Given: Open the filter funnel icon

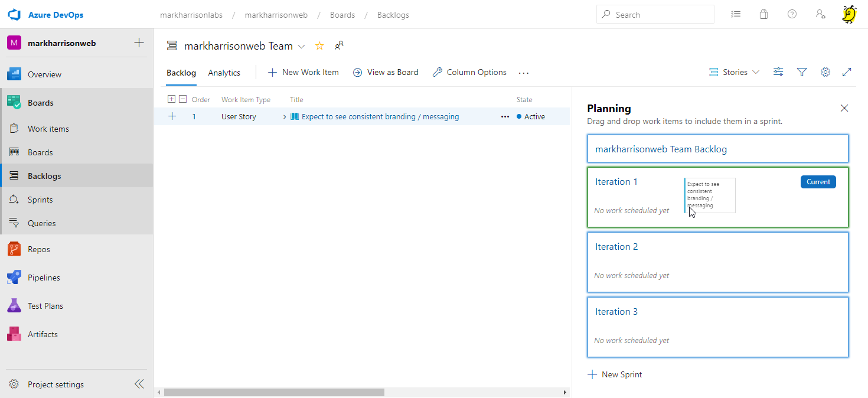Looking at the screenshot, I should tap(802, 72).
